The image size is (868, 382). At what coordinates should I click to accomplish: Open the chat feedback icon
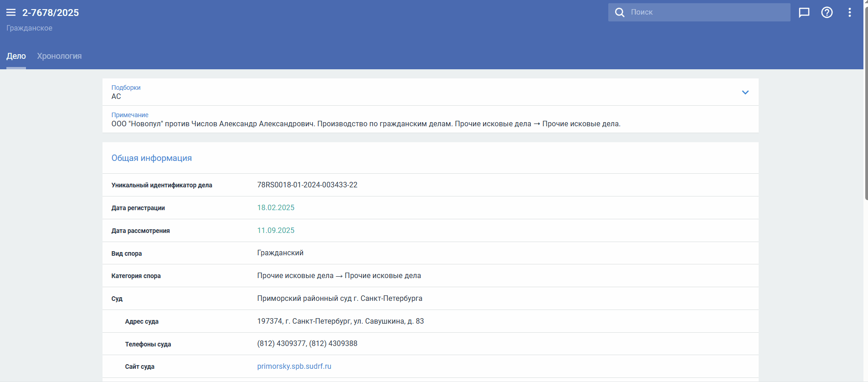804,12
